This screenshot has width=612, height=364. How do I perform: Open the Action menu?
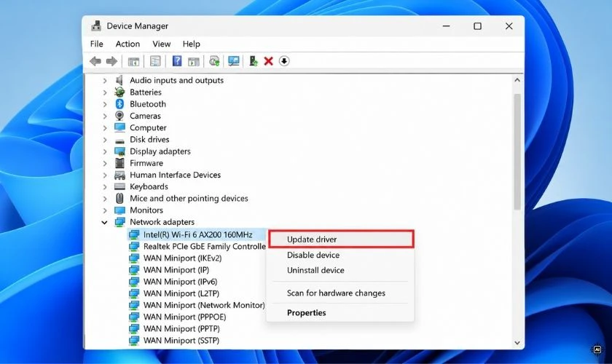127,44
